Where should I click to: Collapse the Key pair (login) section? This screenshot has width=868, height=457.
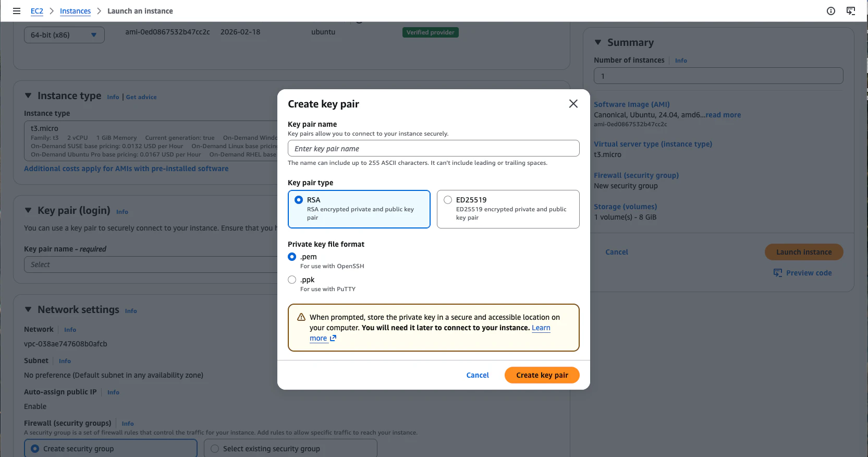pos(28,211)
